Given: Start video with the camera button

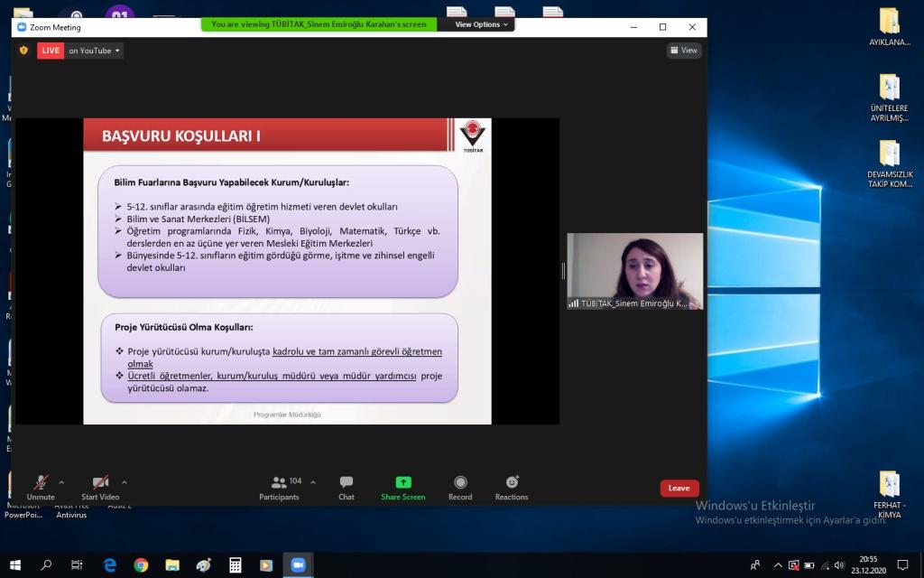Looking at the screenshot, I should pos(100,484).
